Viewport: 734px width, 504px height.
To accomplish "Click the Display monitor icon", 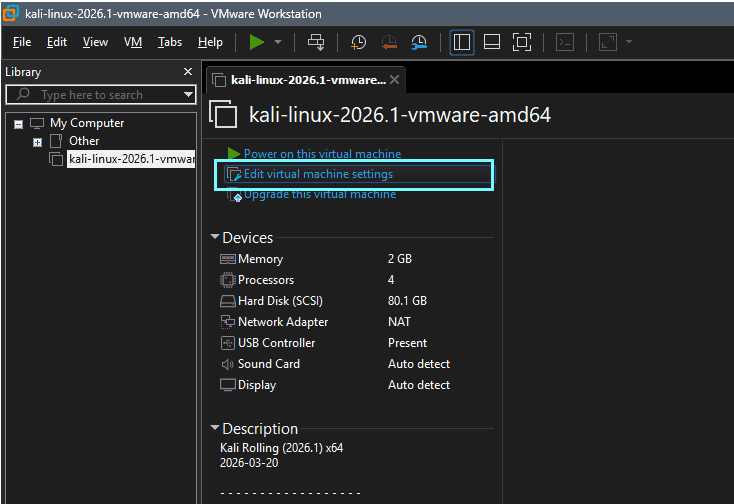I will tap(228, 385).
